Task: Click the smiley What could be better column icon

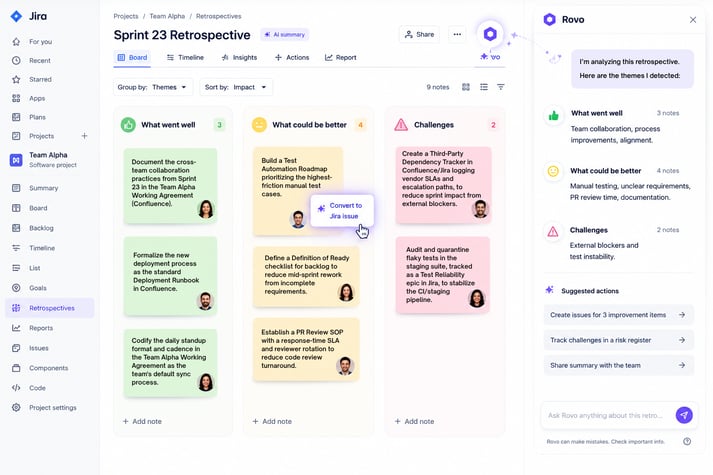Action: [x=259, y=125]
